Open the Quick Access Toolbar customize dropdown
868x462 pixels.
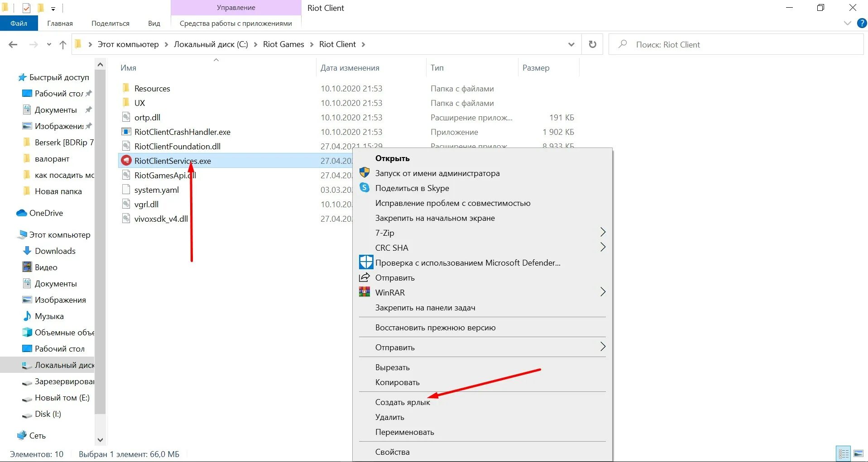pyautogui.click(x=53, y=8)
